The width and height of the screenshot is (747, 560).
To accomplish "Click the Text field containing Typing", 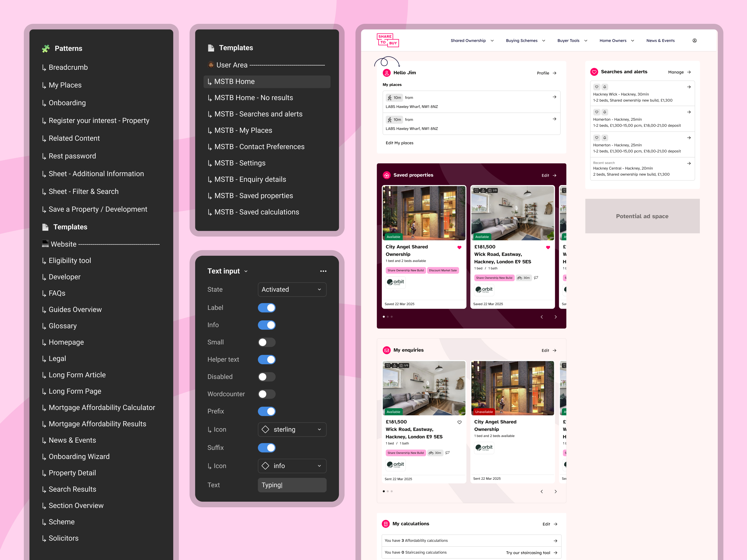I will coord(292,485).
